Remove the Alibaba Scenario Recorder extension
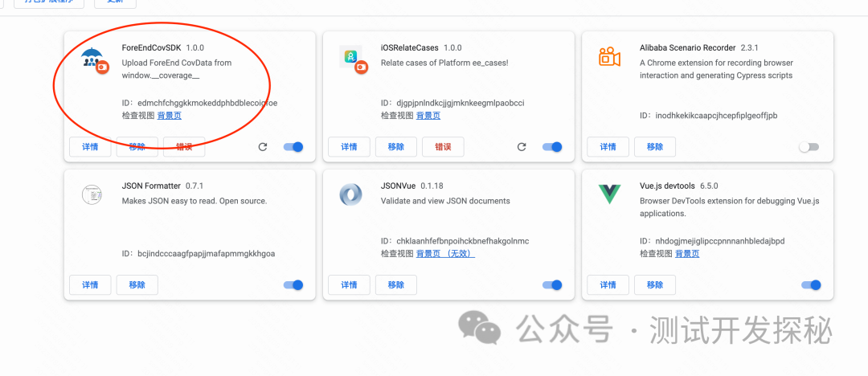 point(655,147)
